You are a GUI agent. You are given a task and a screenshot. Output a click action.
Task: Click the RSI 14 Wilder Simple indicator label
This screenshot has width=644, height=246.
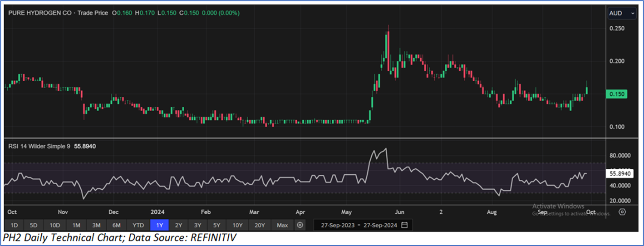[39, 146]
